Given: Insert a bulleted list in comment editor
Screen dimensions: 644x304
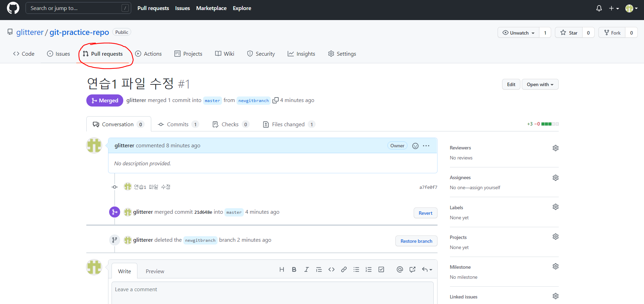Looking at the screenshot, I should 356,269.
